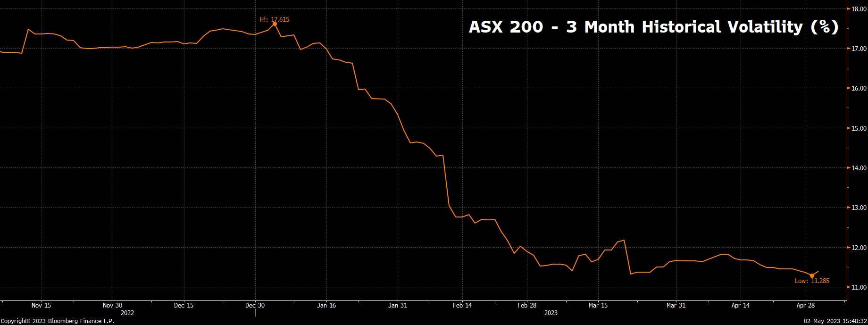Select the Feb 14 x-axis date
868x325 pixels.
click(x=462, y=305)
